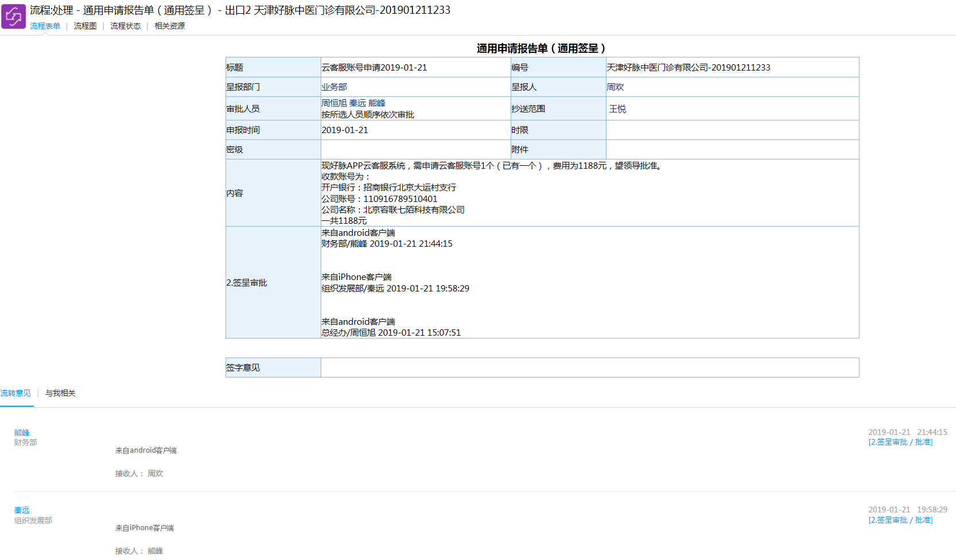Switch to the 流程表单 tab
This screenshot has height=560, width=956.
pyautogui.click(x=45, y=26)
